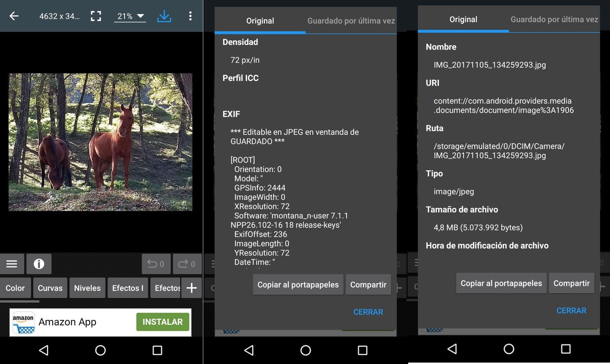
Task: Open the full-screen view icon
Action: pos(96,16)
